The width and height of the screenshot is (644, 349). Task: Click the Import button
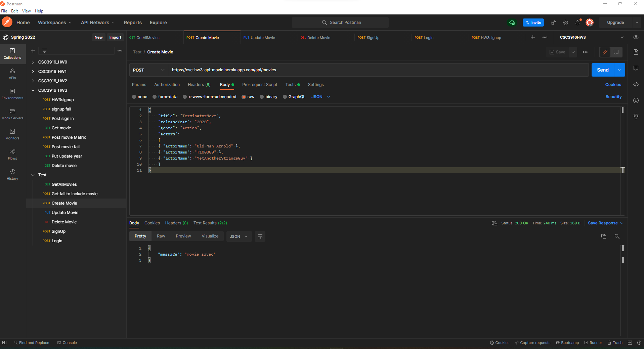pos(115,37)
